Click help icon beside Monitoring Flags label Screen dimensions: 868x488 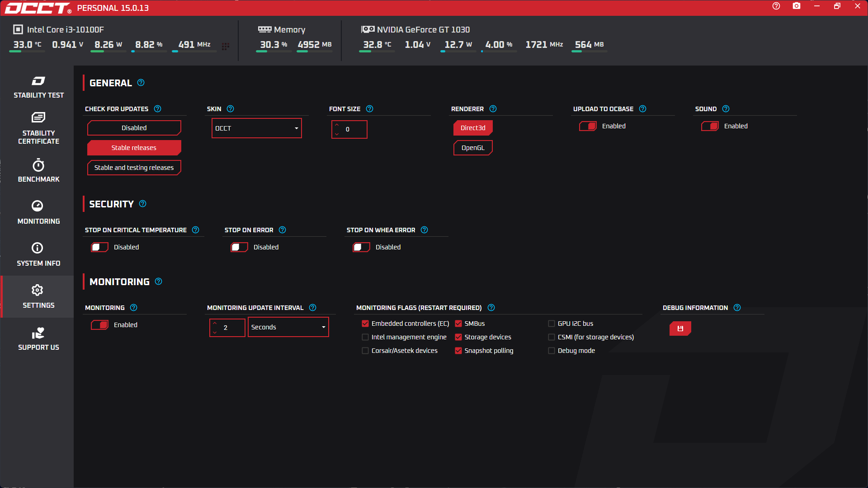[x=491, y=308]
